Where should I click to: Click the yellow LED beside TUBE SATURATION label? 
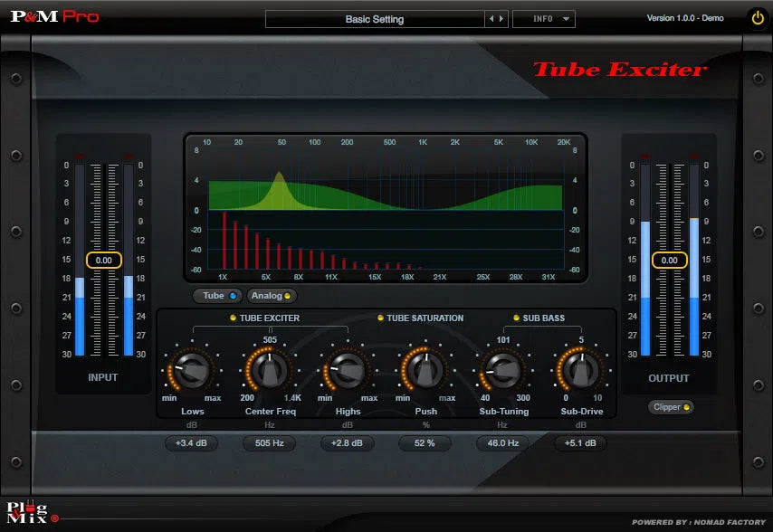tap(381, 318)
